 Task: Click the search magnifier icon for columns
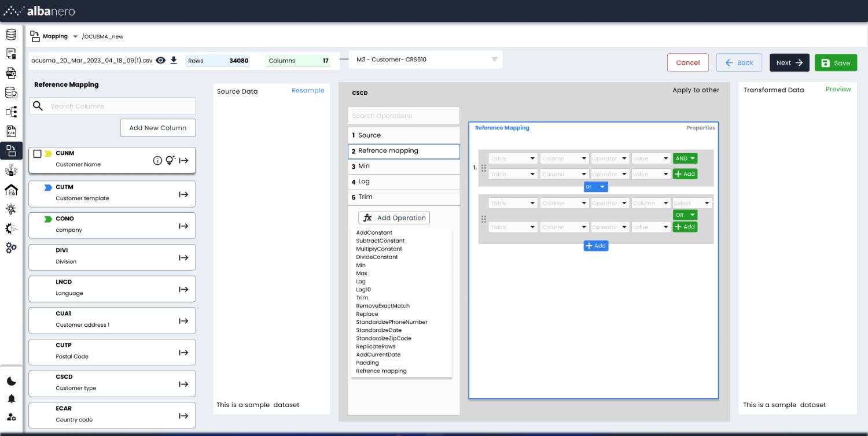point(38,106)
